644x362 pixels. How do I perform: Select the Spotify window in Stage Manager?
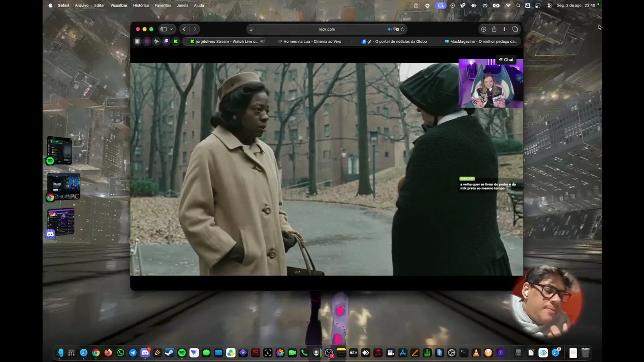click(59, 150)
